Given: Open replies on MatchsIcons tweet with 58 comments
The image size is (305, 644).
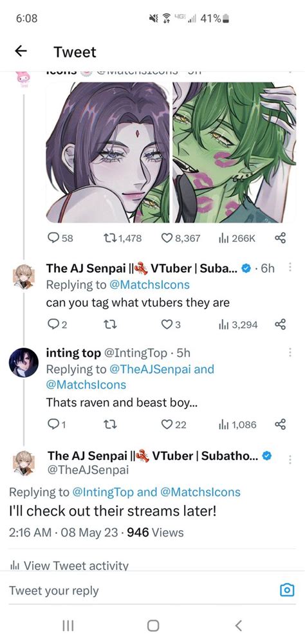Looking at the screenshot, I should 60,238.
